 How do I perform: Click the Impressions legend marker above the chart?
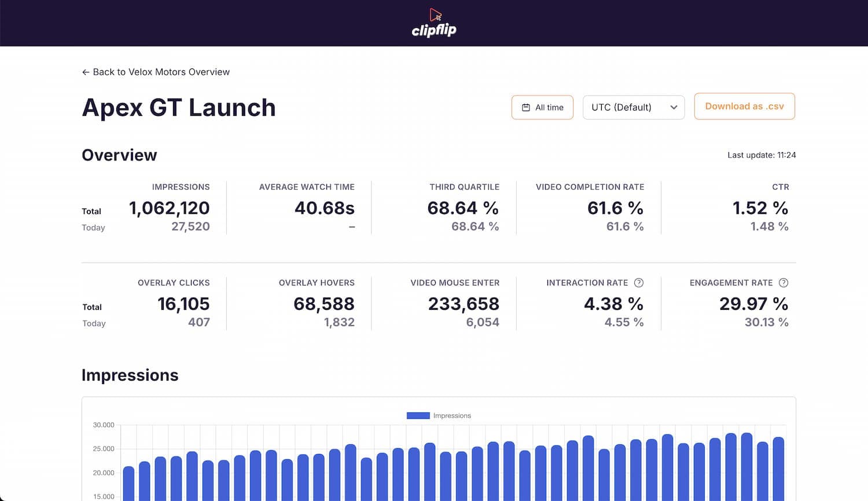pos(418,415)
